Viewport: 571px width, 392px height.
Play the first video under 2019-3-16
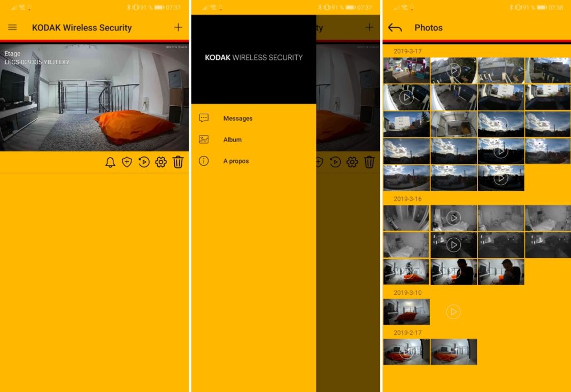tap(453, 218)
